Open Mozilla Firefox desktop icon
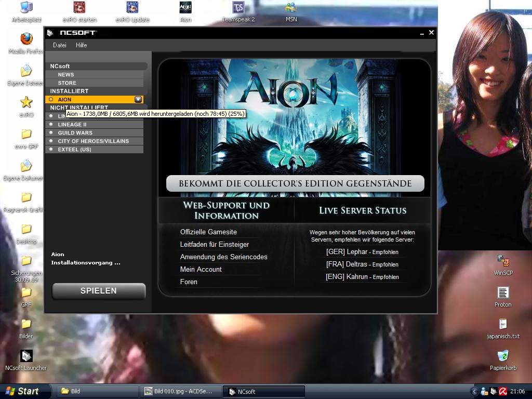The width and height of the screenshot is (532, 399). (x=26, y=43)
